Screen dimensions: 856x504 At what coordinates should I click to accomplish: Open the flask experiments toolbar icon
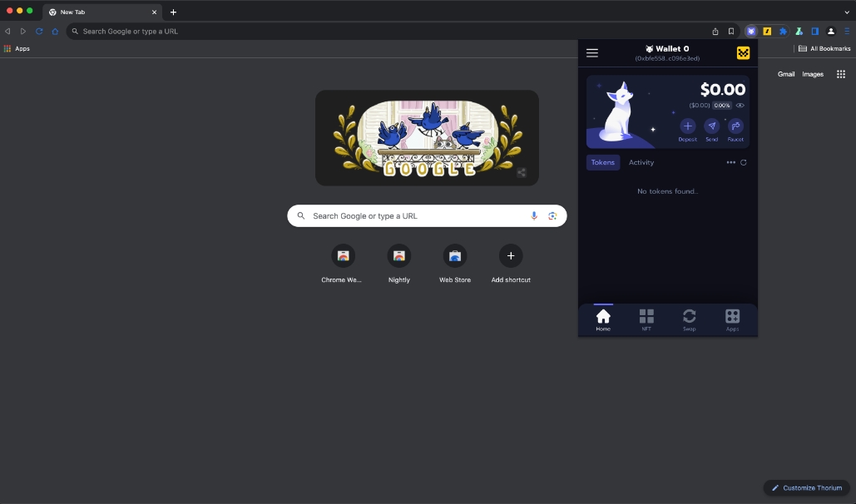click(x=799, y=31)
